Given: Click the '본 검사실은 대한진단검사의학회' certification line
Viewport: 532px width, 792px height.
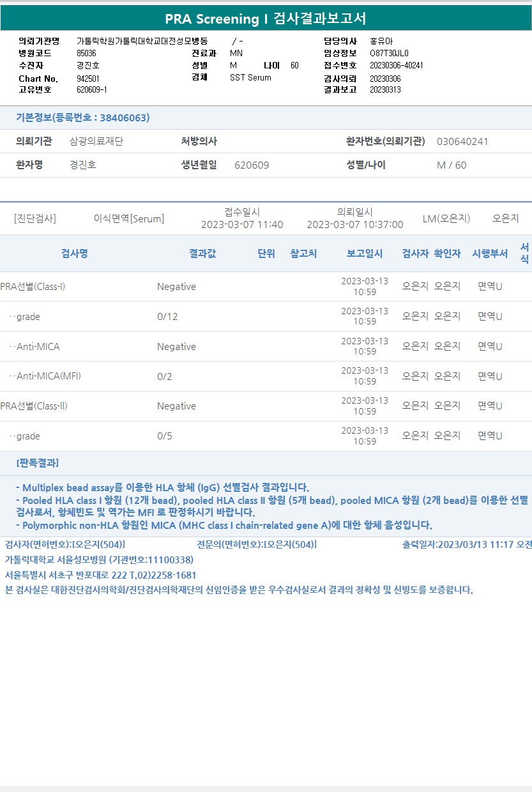Looking at the screenshot, I should [239, 590].
